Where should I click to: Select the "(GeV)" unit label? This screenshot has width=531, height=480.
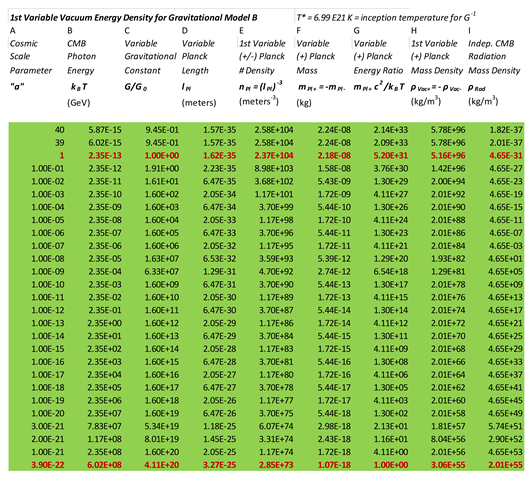coord(79,102)
